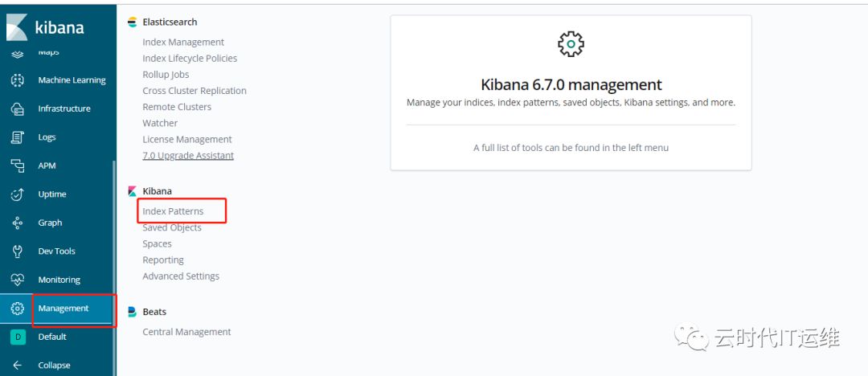Image resolution: width=868 pixels, height=376 pixels.
Task: Open the Machine Learning sidebar icon
Action: click(x=18, y=80)
